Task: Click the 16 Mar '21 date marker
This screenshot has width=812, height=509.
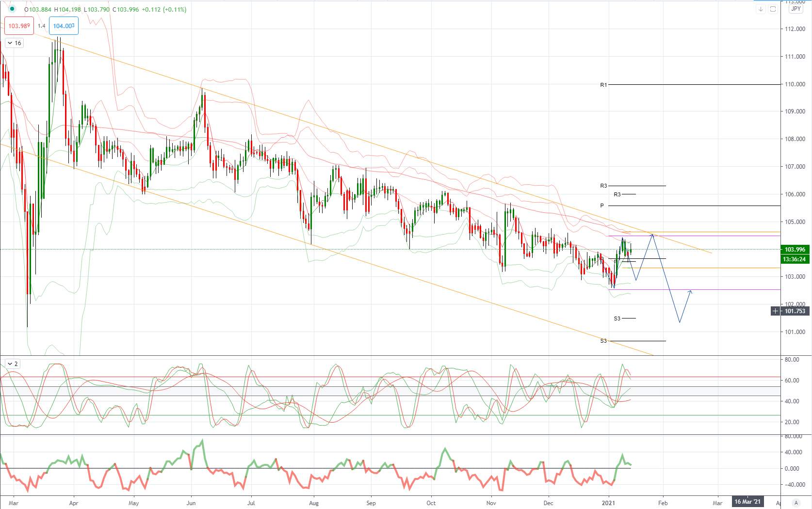Action: pos(747,502)
